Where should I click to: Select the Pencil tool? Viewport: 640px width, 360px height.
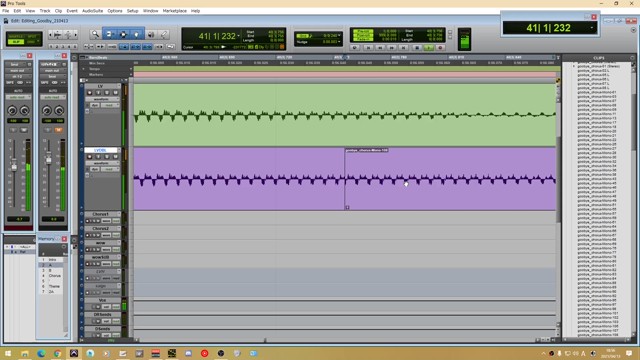point(164,35)
